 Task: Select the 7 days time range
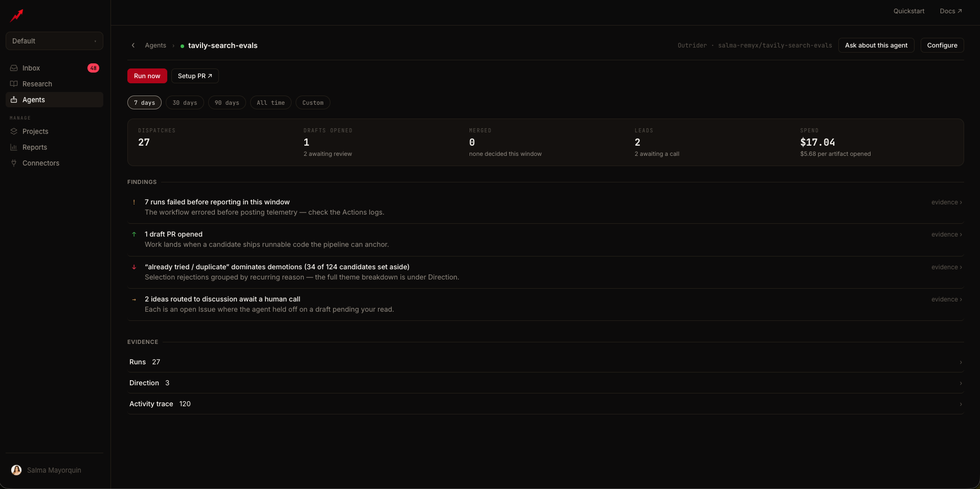tap(144, 103)
